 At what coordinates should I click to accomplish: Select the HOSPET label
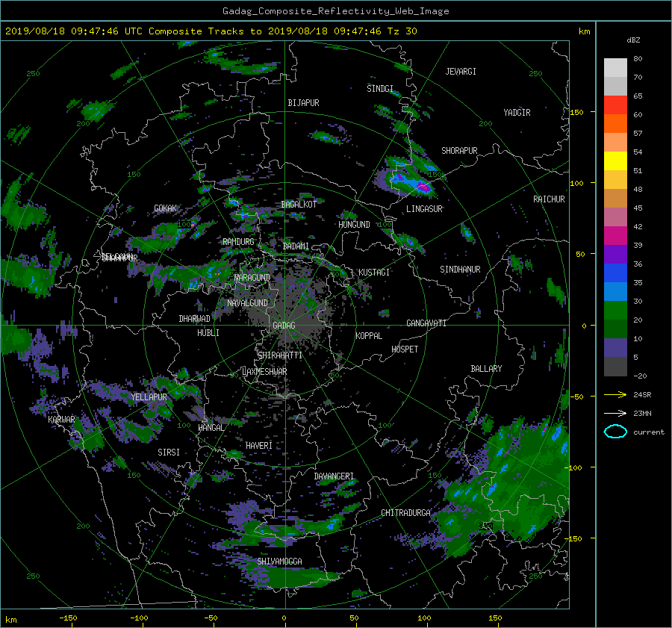[405, 349]
